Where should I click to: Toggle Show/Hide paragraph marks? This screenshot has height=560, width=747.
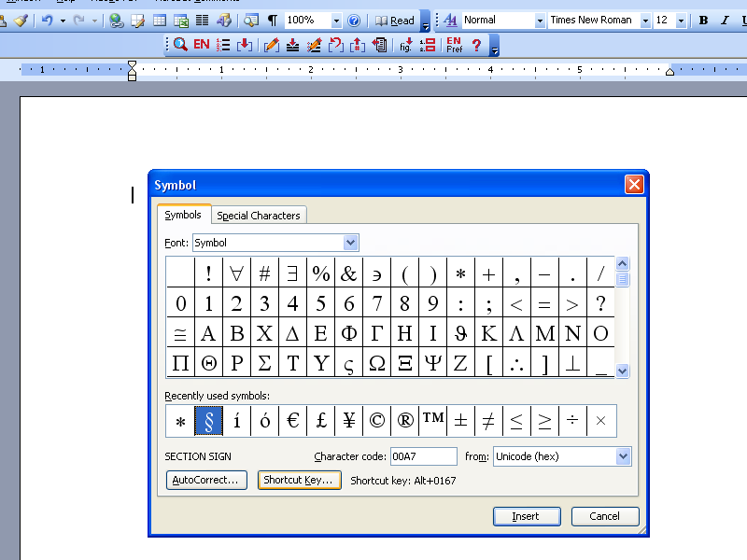[x=273, y=21]
